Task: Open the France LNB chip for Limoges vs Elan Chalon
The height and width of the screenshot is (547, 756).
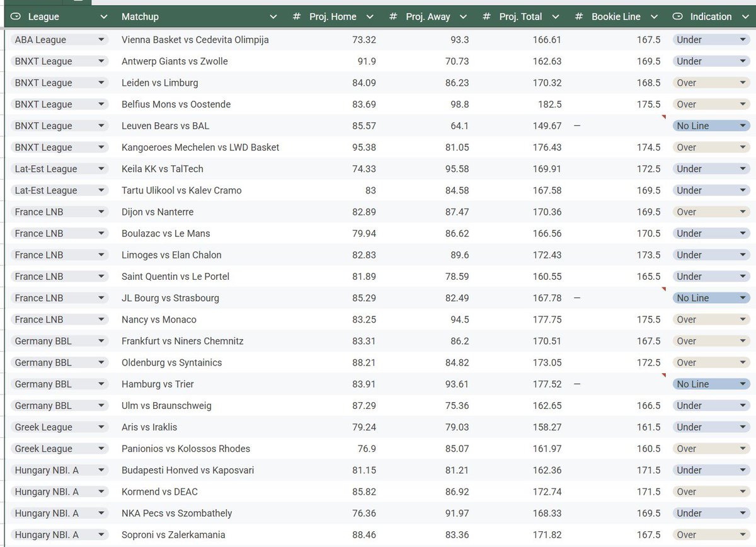Action: tap(60, 255)
